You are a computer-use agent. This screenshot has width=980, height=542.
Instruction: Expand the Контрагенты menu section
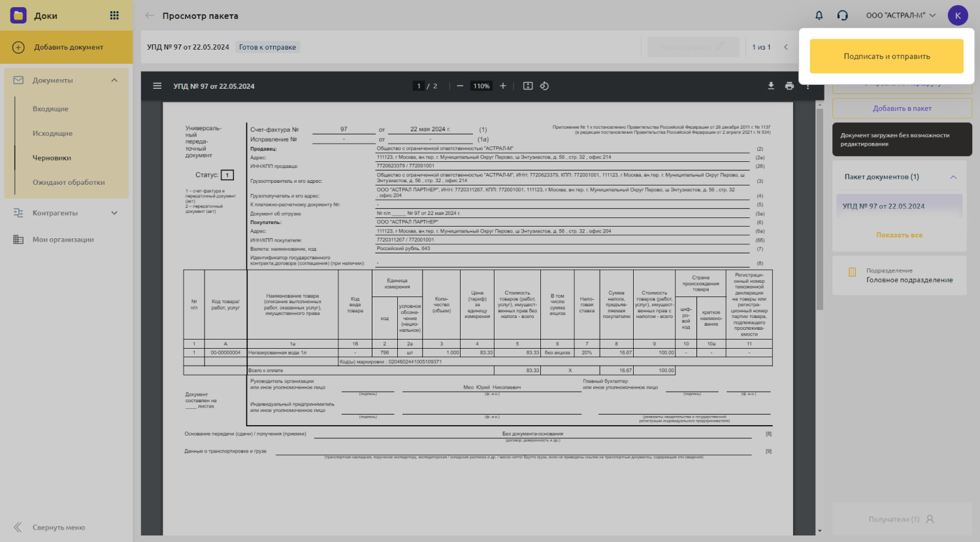click(114, 213)
